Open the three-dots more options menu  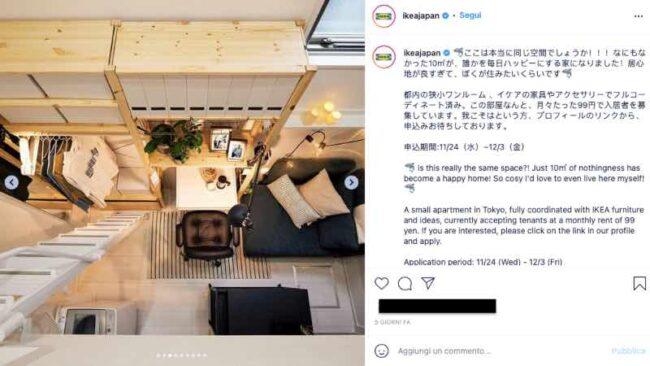(x=638, y=16)
